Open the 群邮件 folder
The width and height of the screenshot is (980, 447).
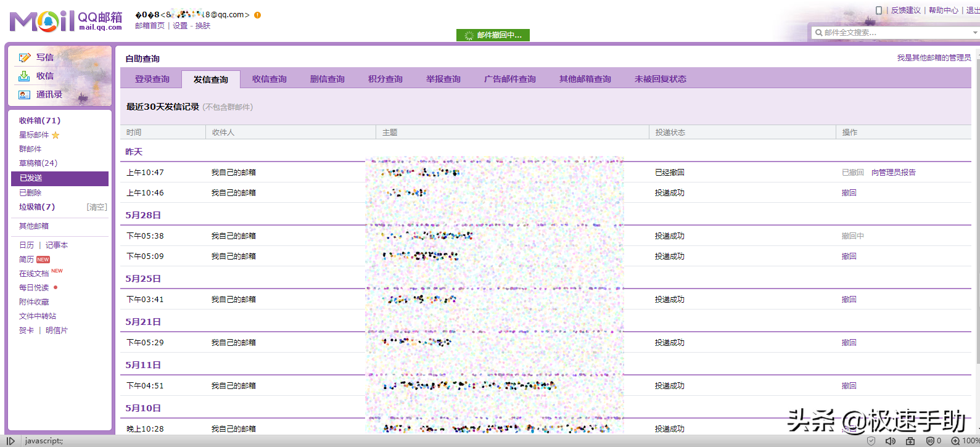pos(30,149)
